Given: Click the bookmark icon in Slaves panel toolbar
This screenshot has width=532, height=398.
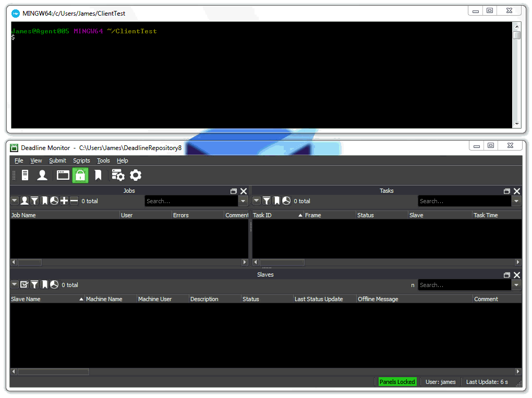Looking at the screenshot, I should click(x=44, y=285).
